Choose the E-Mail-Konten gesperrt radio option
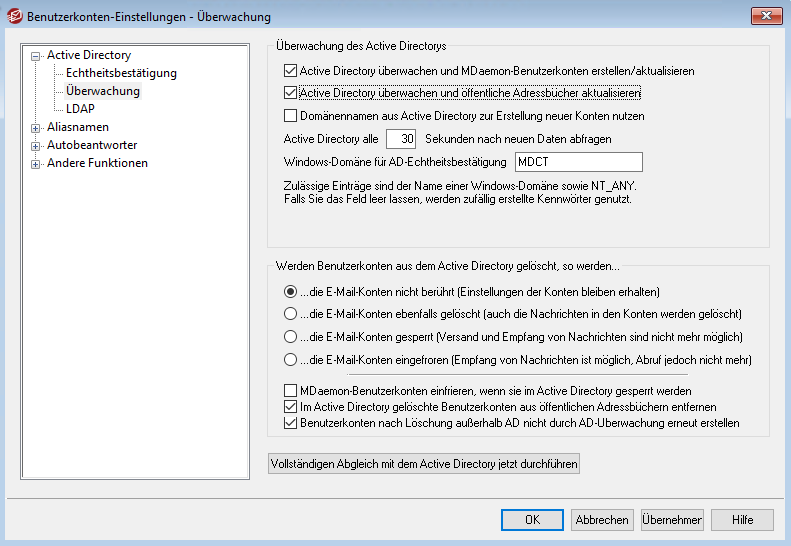Screen dimensions: 791x546 point(290,337)
